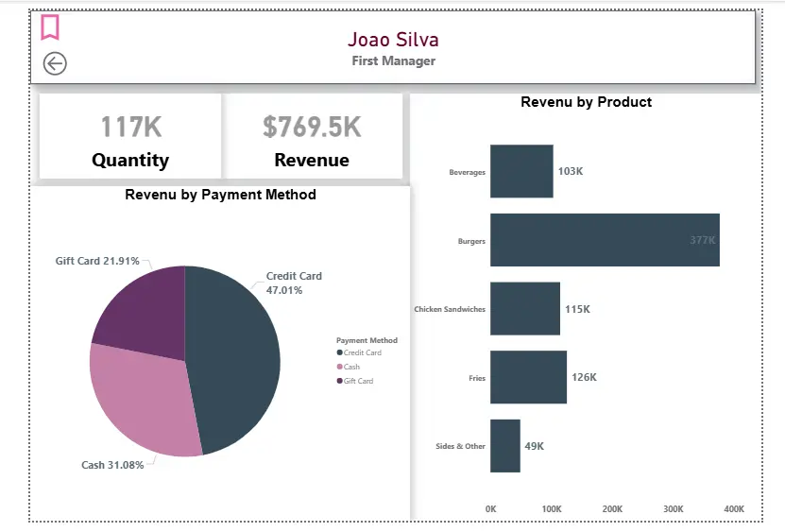Screen dimensions: 785x532
Task: Go back using the circled arrow icon
Action: [55, 63]
